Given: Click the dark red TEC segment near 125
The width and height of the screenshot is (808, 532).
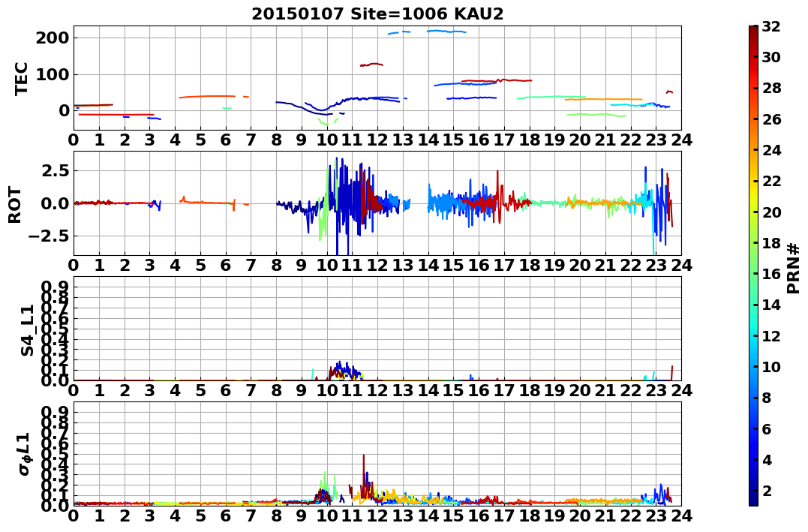Looking at the screenshot, I should 371,65.
